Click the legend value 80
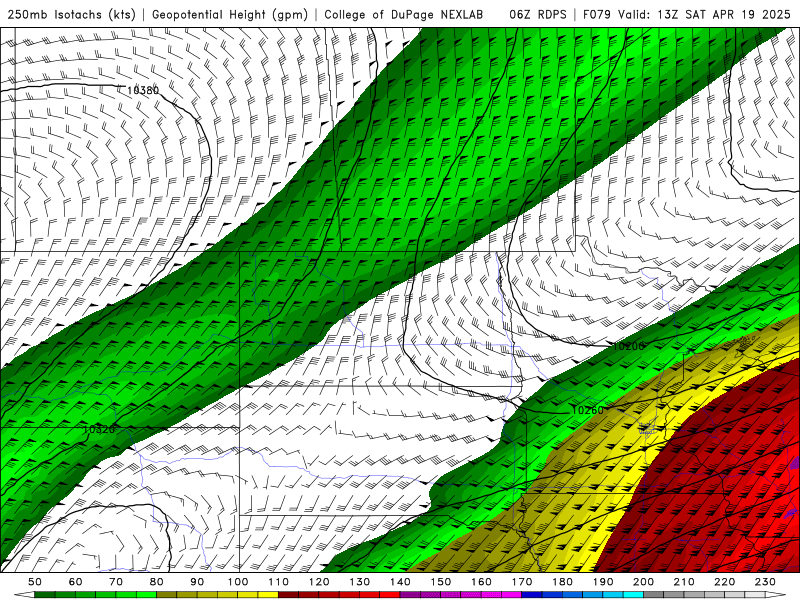 click(x=157, y=582)
